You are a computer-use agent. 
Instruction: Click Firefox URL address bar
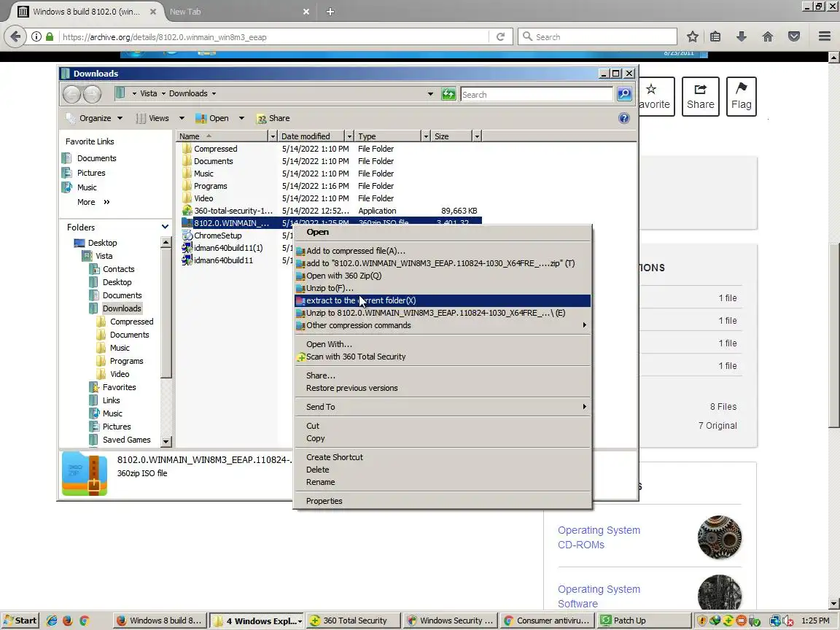click(273, 36)
